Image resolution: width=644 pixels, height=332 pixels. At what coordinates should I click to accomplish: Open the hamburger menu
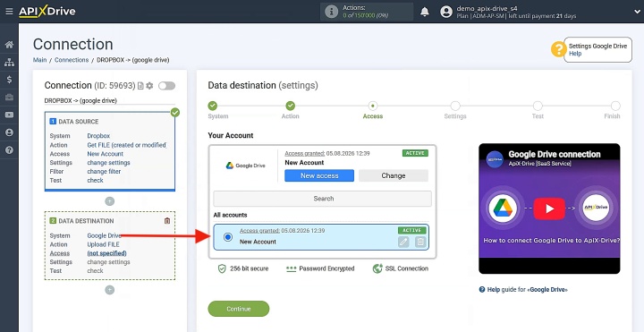click(9, 12)
